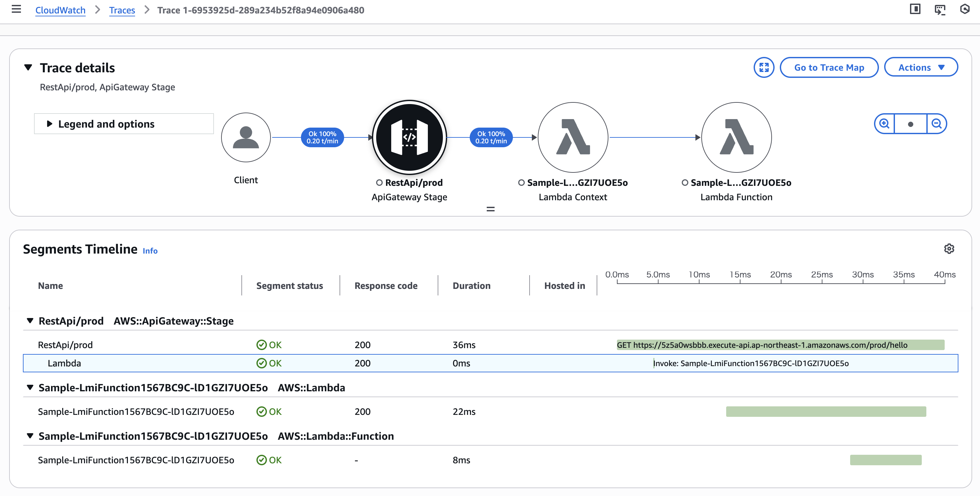Click the fullscreen trace map icon

tap(763, 67)
